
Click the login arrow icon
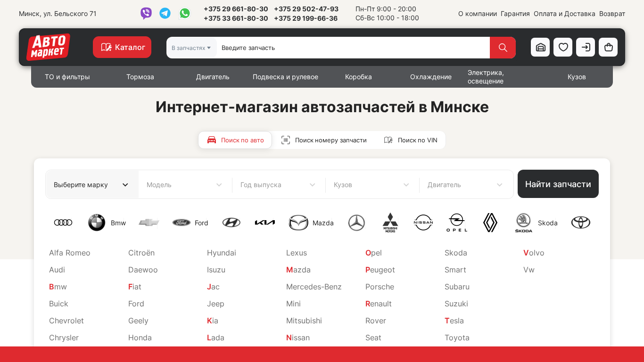(586, 47)
